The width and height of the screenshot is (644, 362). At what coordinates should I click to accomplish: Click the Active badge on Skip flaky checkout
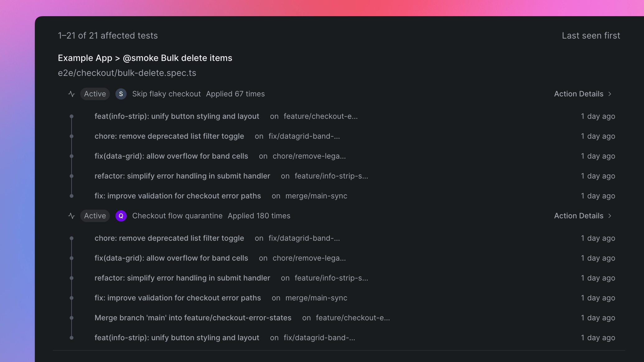point(95,94)
